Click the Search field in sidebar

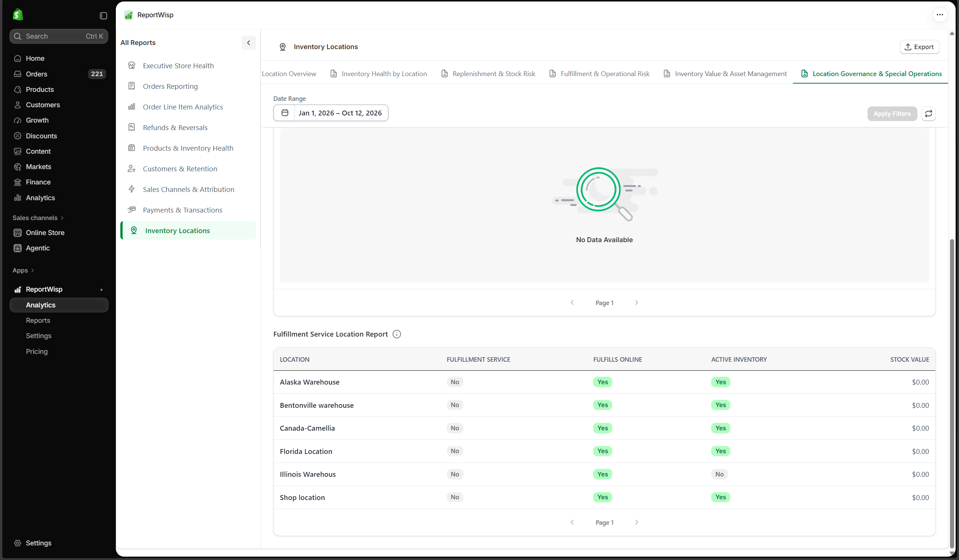(59, 36)
